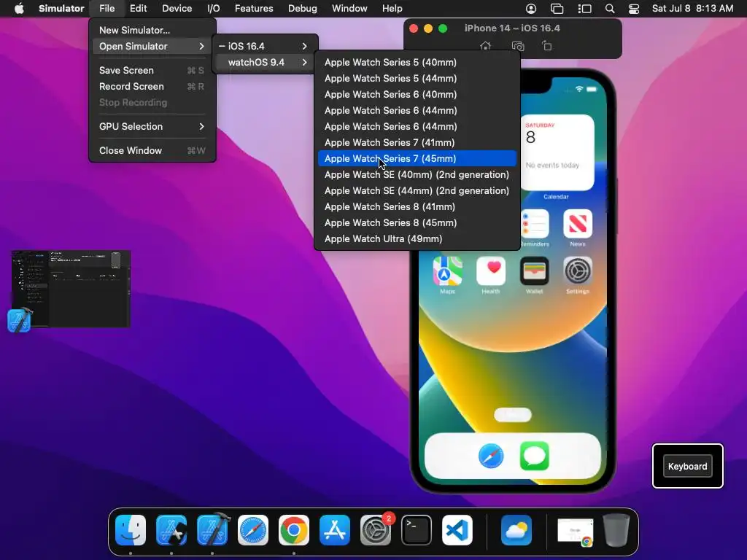This screenshot has width=747, height=560.
Task: Open Health app on the iPhone simulator
Action: tap(491, 271)
